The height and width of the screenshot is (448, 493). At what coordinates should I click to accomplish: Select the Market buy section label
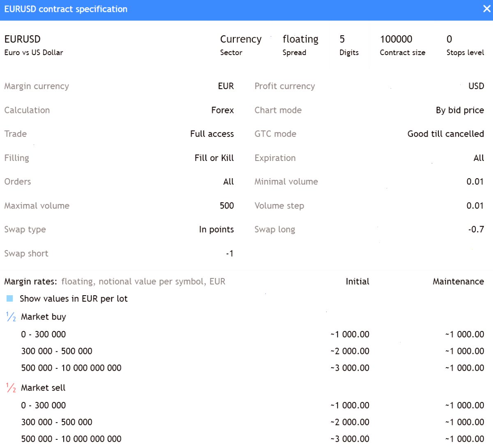coord(44,317)
